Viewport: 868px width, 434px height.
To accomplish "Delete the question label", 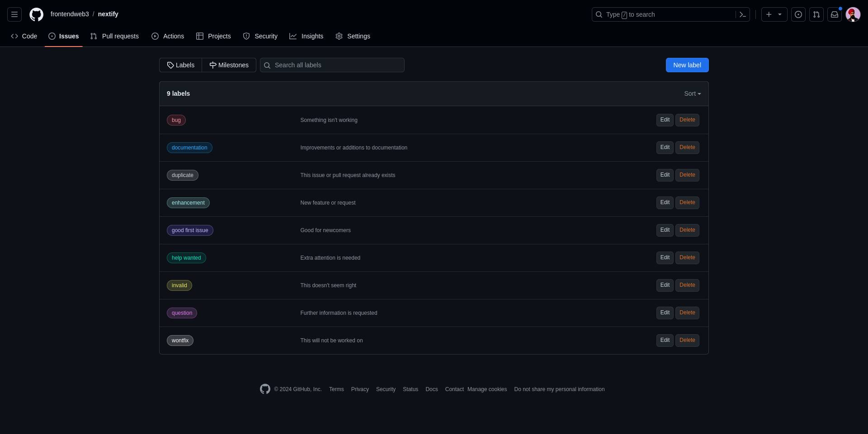I will click(x=687, y=313).
